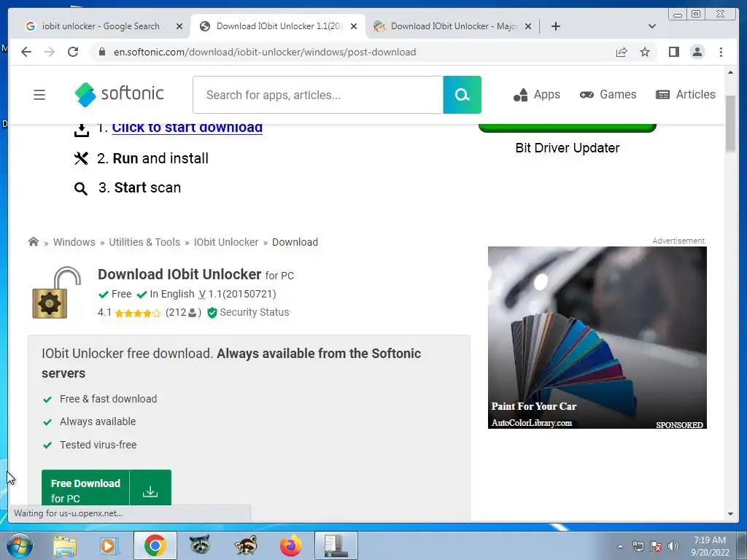Click the installer program taskbar icon

tap(336, 545)
